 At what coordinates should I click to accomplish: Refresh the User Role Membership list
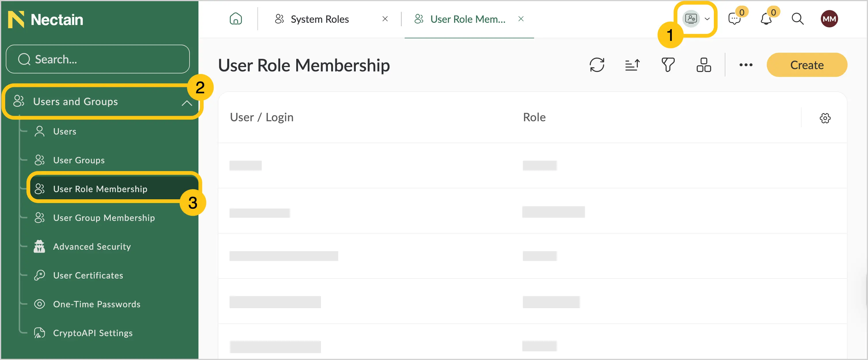597,65
